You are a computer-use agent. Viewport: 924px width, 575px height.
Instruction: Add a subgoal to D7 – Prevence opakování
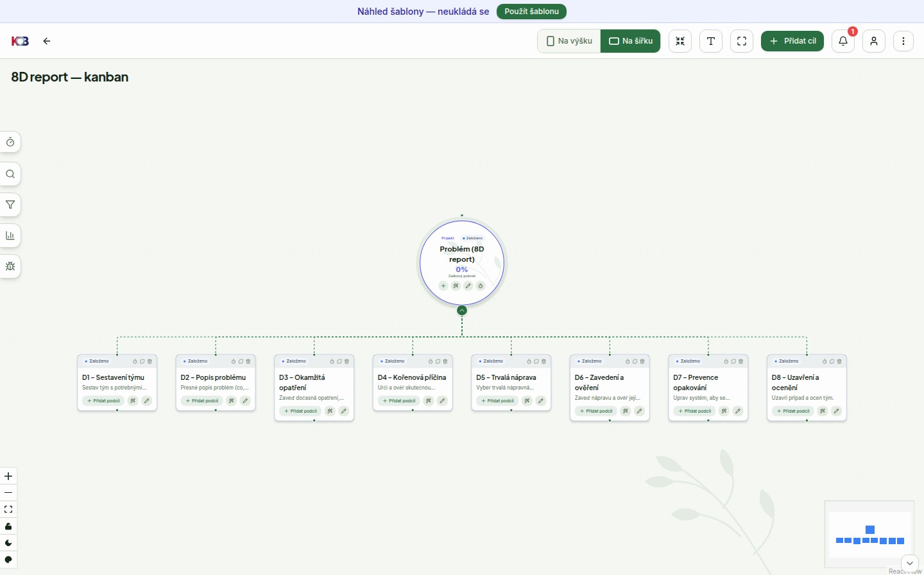694,411
